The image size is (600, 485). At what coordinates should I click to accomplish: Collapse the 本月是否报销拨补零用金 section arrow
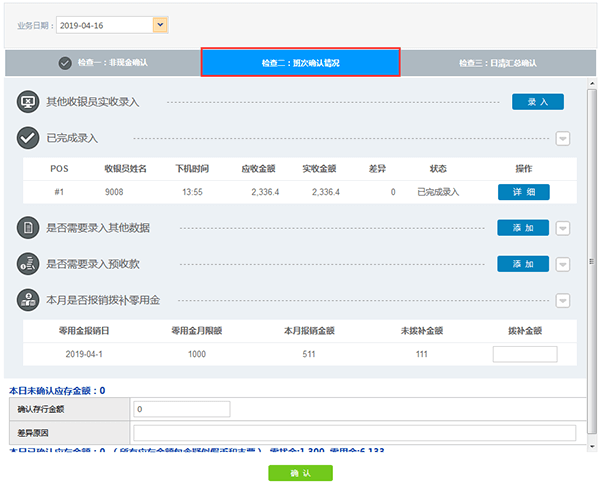point(562,300)
